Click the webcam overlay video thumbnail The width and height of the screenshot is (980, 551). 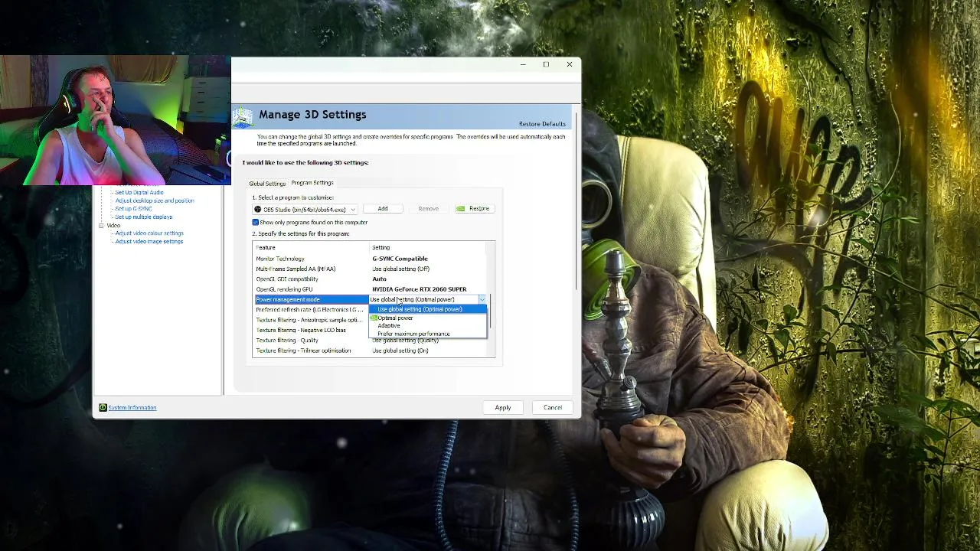115,120
